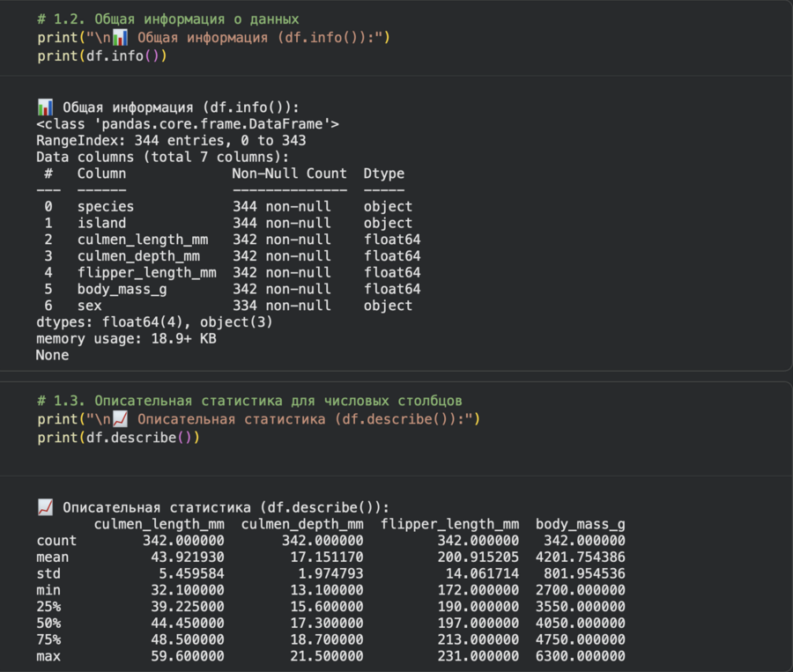The height and width of the screenshot is (672, 793).
Task: Click the max value '6300.000000'
Action: [581, 656]
